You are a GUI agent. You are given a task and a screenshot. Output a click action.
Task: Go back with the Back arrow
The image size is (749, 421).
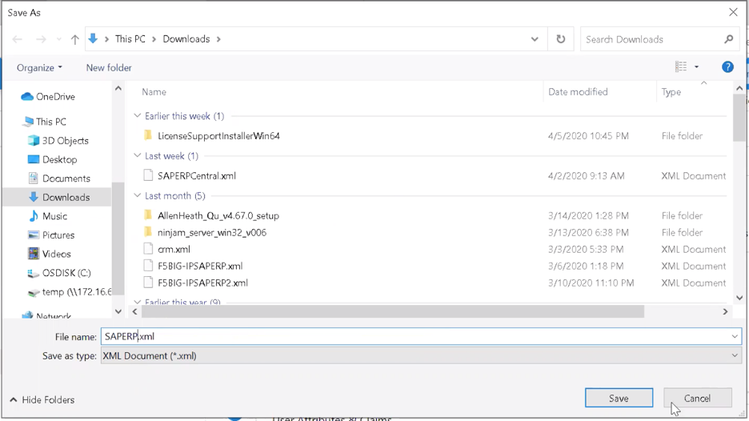point(17,39)
